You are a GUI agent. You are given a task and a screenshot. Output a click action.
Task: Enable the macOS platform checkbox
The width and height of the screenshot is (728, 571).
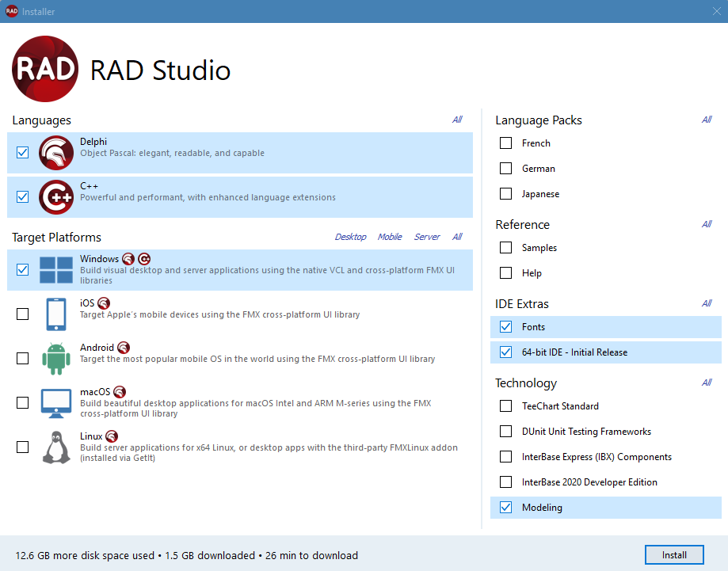click(22, 402)
